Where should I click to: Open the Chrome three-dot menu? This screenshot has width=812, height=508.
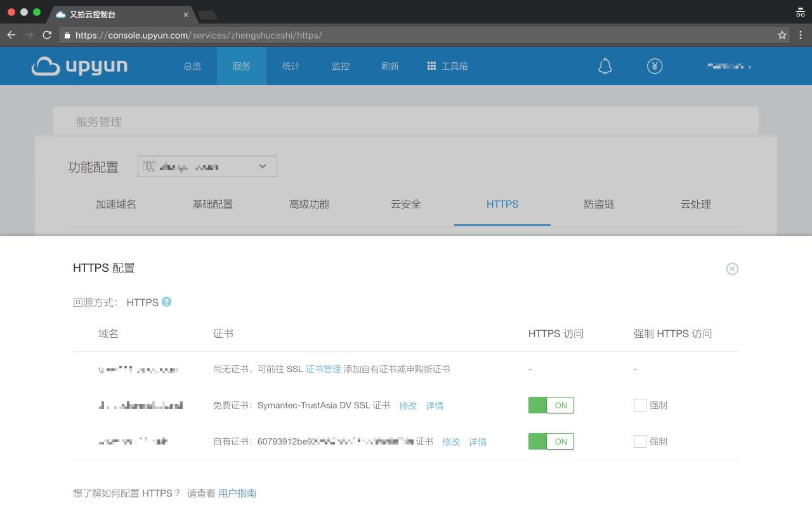[801, 35]
